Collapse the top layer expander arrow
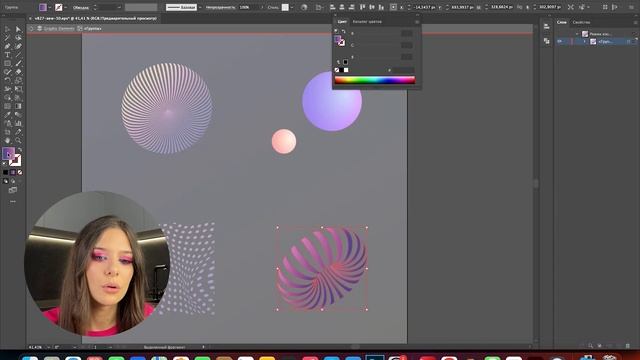Viewport: 640px width, 360px height. coord(577,34)
